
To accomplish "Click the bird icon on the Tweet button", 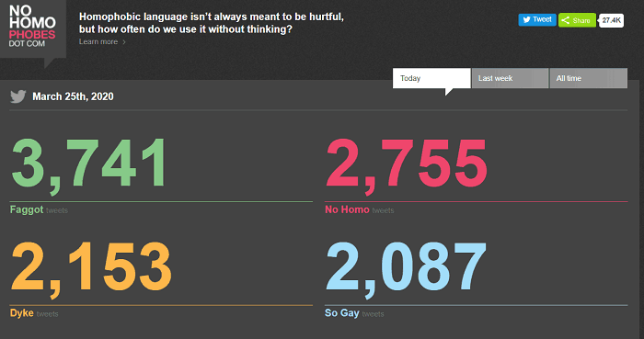I will (x=526, y=19).
